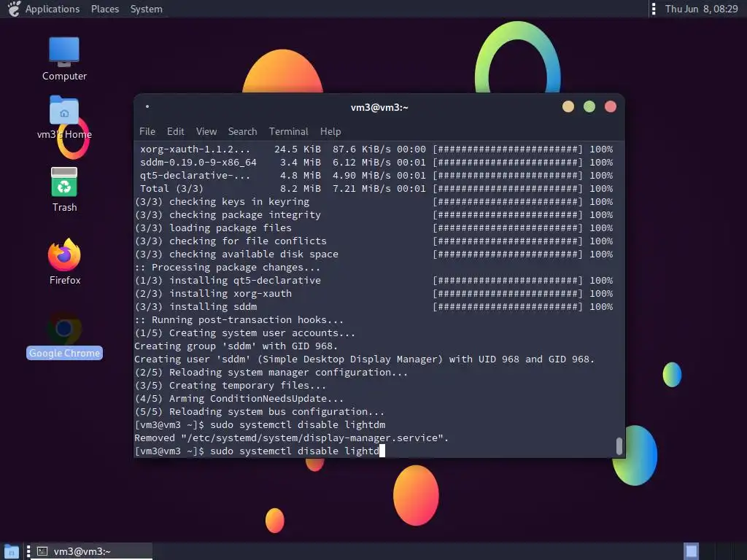Click the line 'Removed /etc/systemd/system/display-manager.service'
Screen dimensions: 747x560
pos(292,438)
